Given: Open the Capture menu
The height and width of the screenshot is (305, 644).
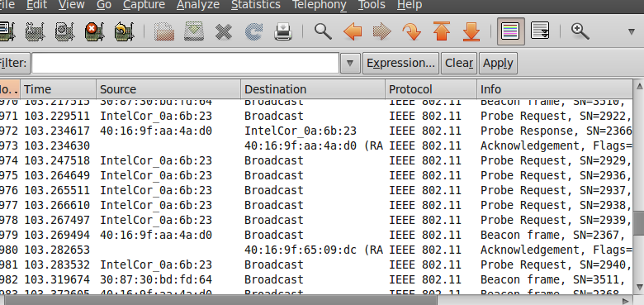Looking at the screenshot, I should 144,5.
